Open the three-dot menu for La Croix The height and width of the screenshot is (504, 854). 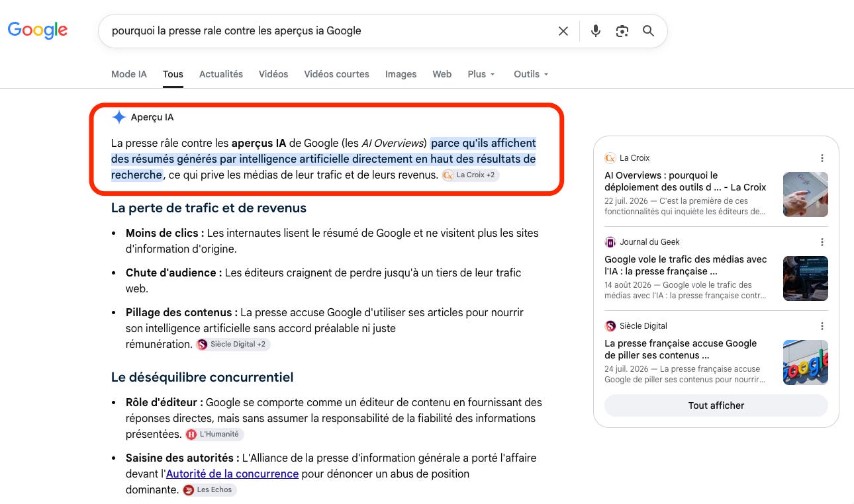coord(822,158)
